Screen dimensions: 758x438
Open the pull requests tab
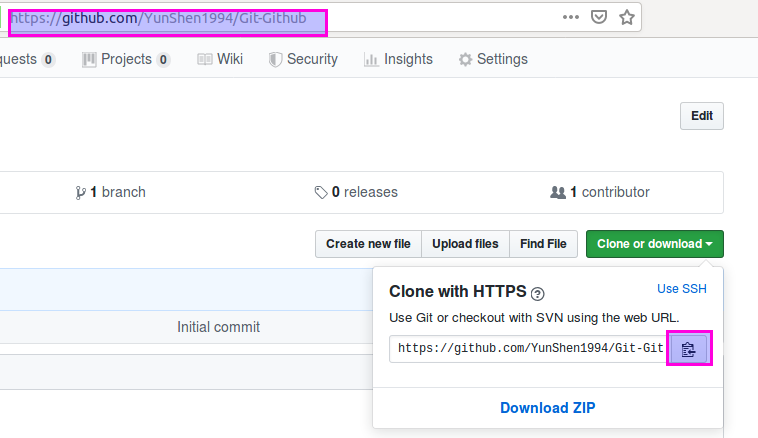[27, 59]
